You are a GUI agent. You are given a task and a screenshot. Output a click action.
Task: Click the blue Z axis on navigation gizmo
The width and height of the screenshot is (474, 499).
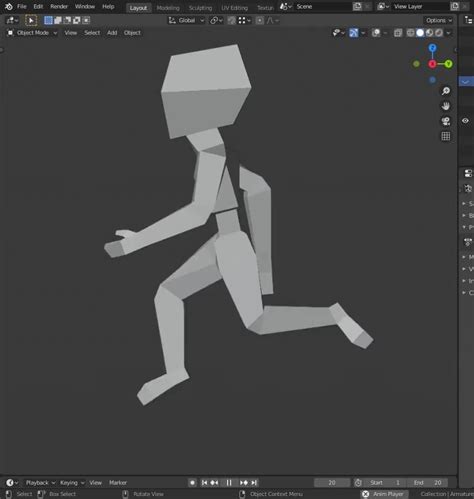pyautogui.click(x=432, y=48)
